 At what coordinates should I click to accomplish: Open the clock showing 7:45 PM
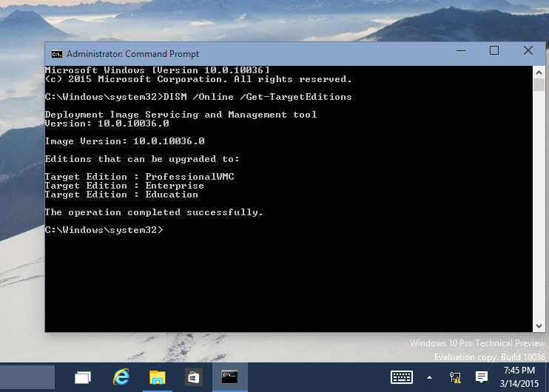point(522,377)
